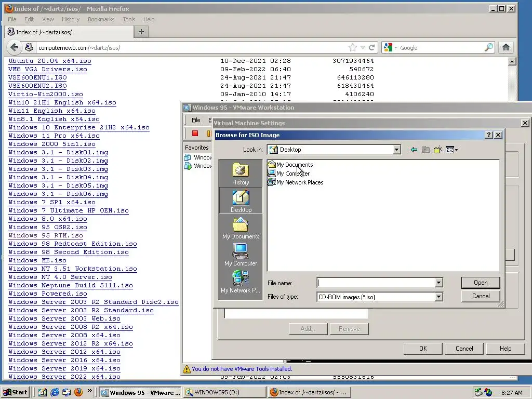The height and width of the screenshot is (399, 532).
Task: Open the File menu in Firefox
Action: (12, 19)
